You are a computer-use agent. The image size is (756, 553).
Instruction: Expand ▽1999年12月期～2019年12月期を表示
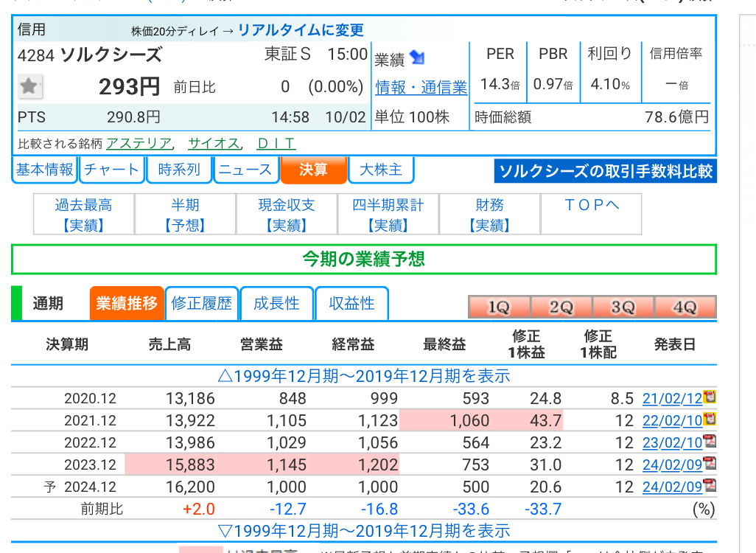point(363,531)
